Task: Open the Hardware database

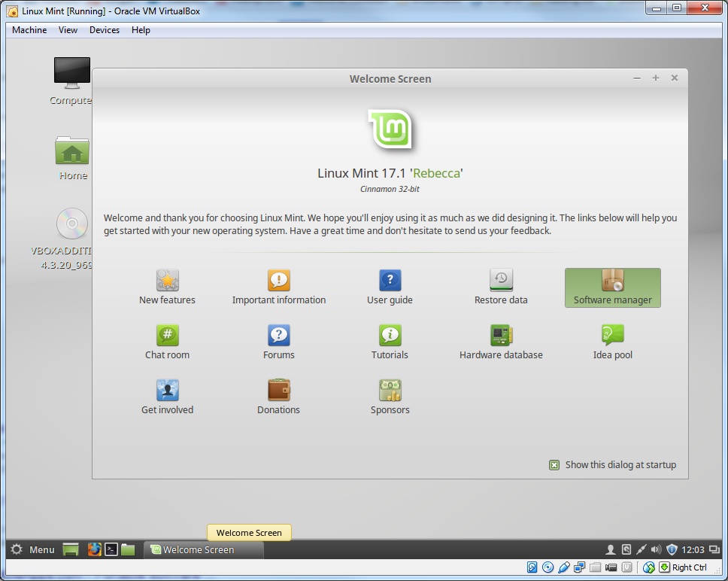Action: [x=501, y=342]
